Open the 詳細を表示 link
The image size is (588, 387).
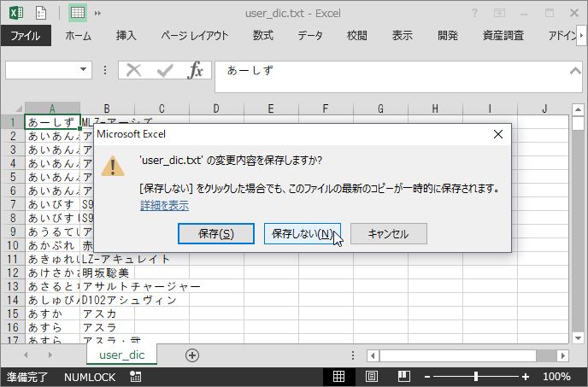164,206
